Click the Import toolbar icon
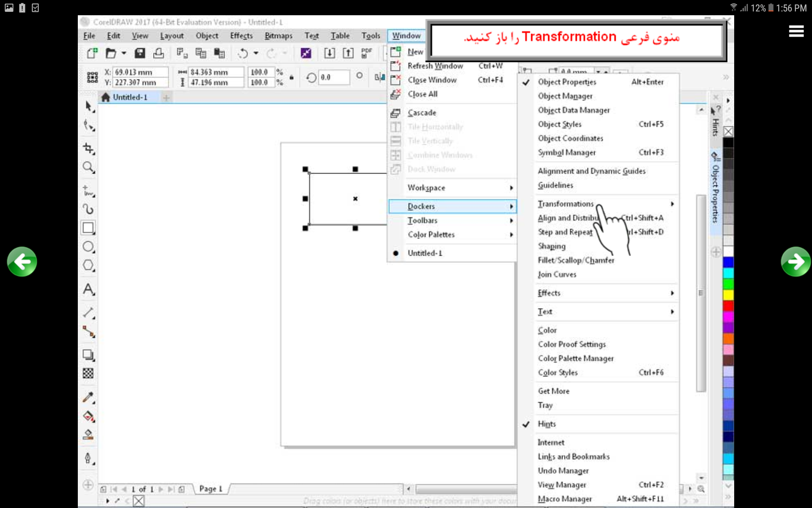Image resolution: width=812 pixels, height=508 pixels. (x=329, y=53)
